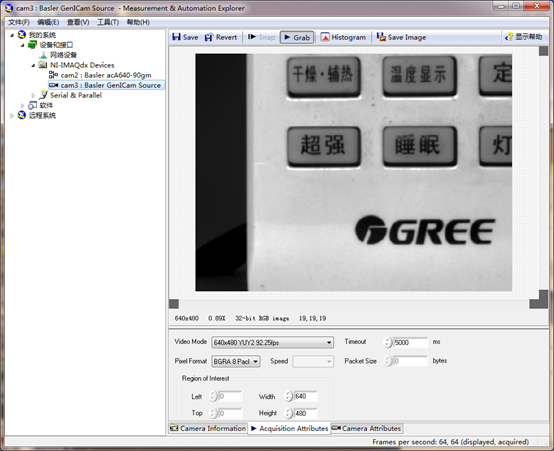Click the ROI Left stepper arrows
The height and width of the screenshot is (451, 554).
(213, 396)
